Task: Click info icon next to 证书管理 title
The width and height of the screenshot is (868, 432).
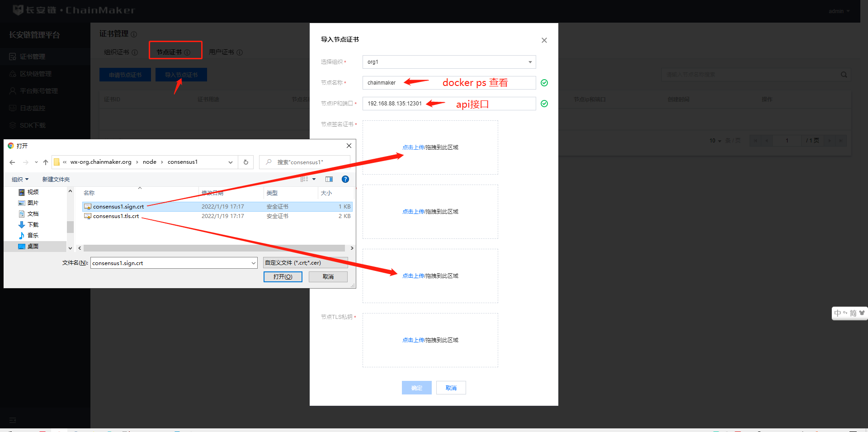Action: tap(134, 34)
